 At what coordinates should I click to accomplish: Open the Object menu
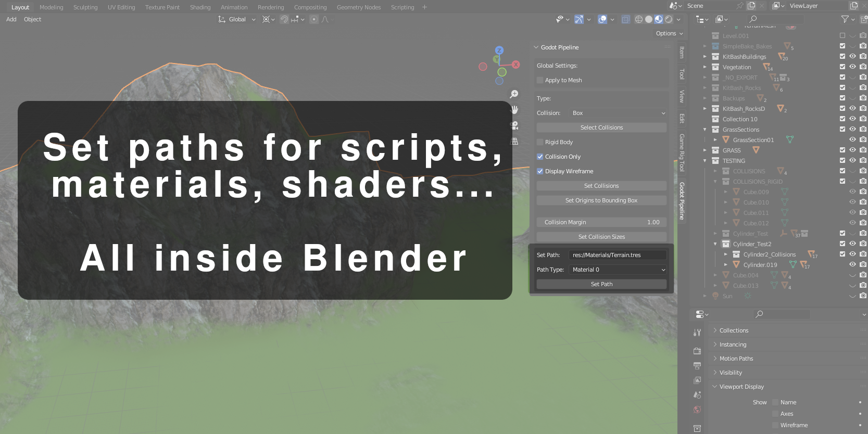(32, 19)
